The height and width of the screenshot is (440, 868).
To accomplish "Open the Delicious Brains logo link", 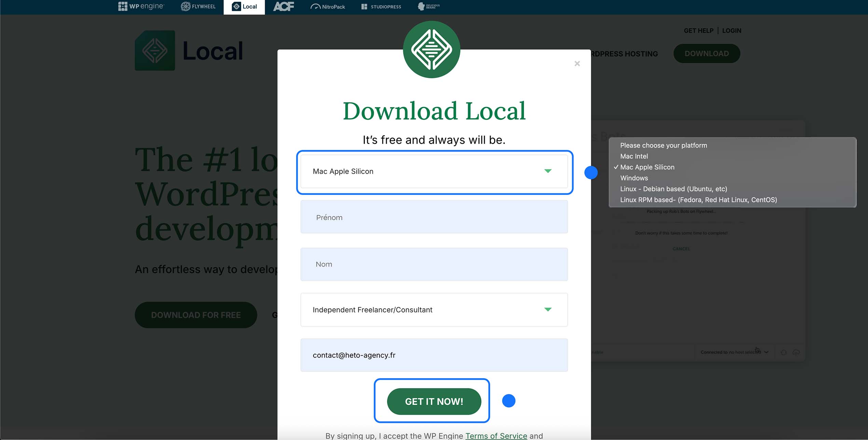I will [429, 6].
